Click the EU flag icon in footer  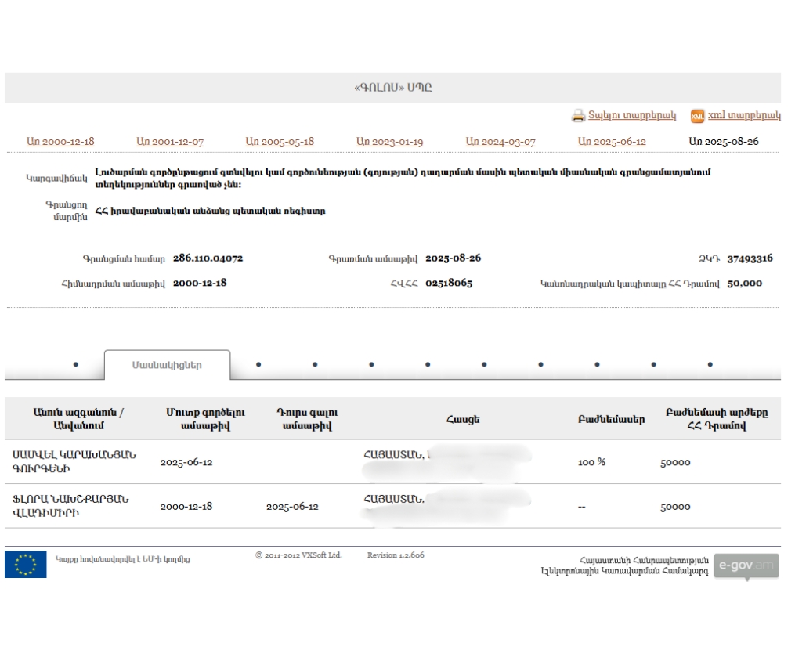(x=25, y=564)
